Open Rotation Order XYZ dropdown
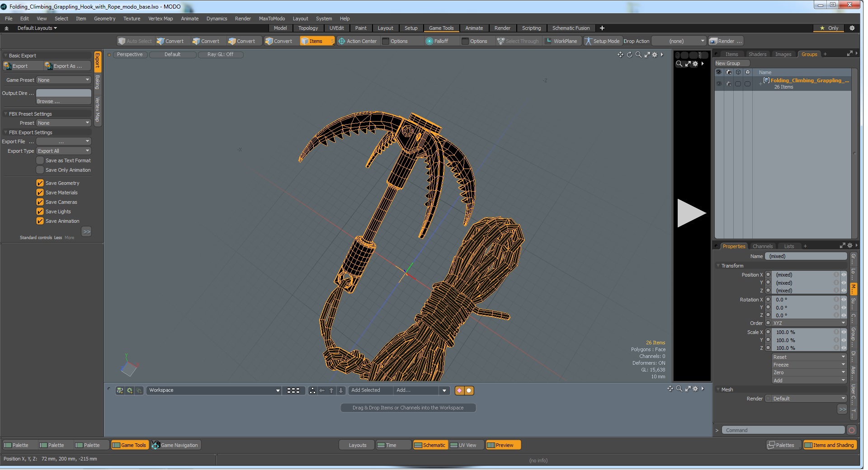Viewport: 868px width, 470px height. 808,323
